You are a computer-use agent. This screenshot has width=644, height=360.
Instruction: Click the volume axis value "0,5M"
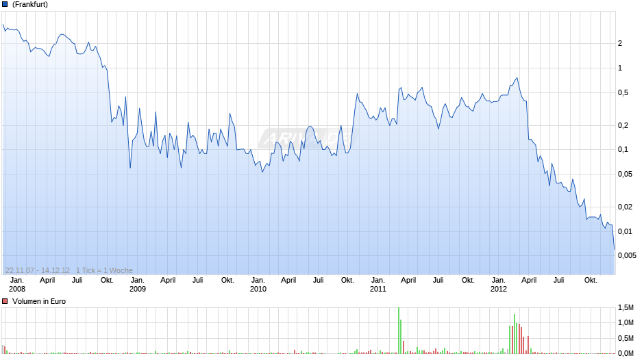[626, 338]
